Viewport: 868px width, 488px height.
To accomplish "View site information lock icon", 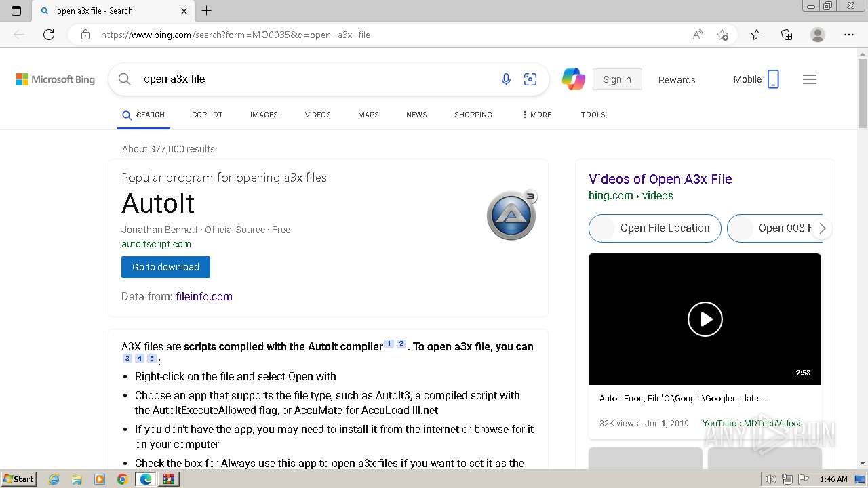I will (85, 35).
